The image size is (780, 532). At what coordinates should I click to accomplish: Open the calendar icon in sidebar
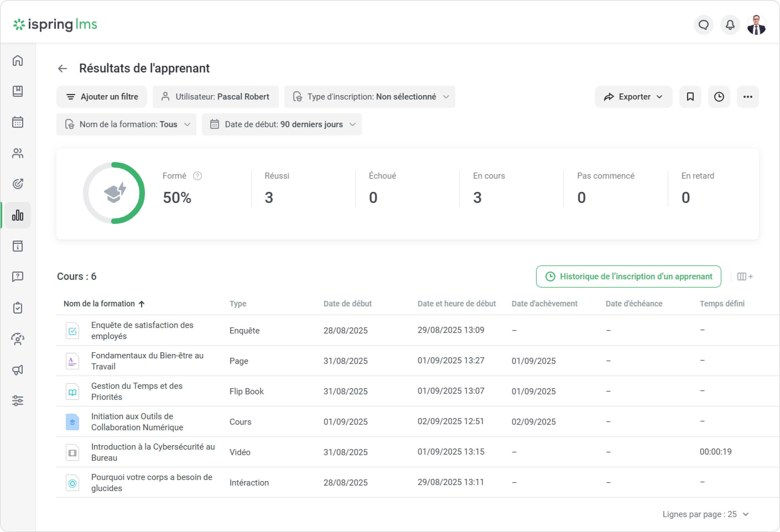click(17, 122)
